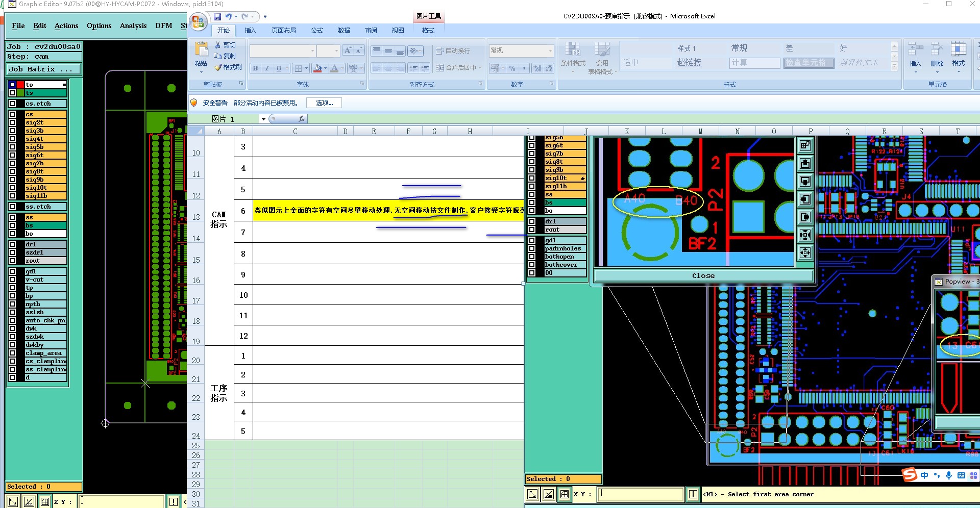Click the Decrease Font Size icon
Screen dimensions: 980x508
(x=358, y=50)
